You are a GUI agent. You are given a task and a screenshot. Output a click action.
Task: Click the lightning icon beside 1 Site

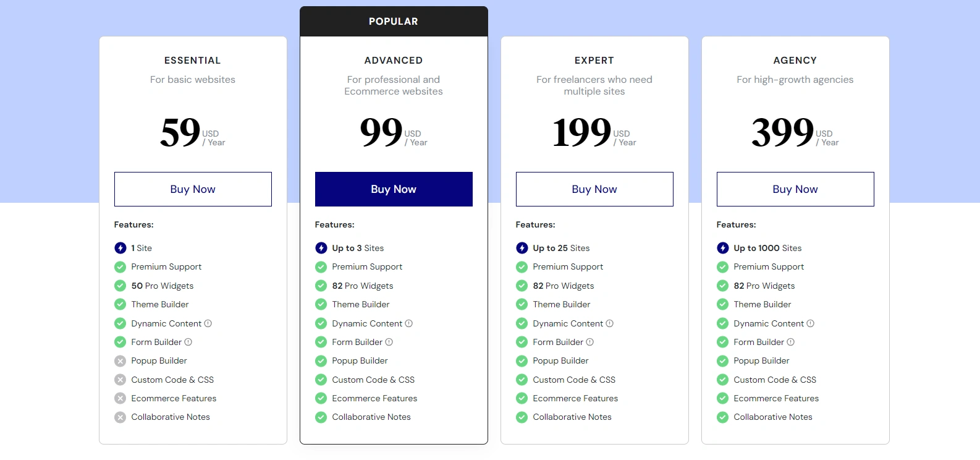120,248
